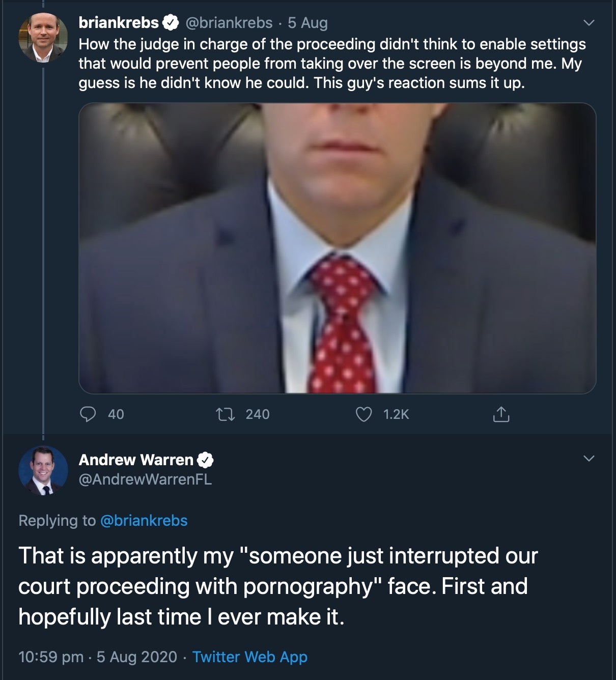Click the share icon under briankrebs tweet
The height and width of the screenshot is (680, 616).
pos(500,414)
